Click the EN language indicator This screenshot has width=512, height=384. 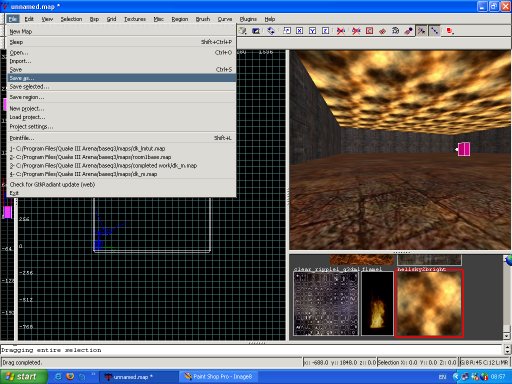click(x=442, y=377)
